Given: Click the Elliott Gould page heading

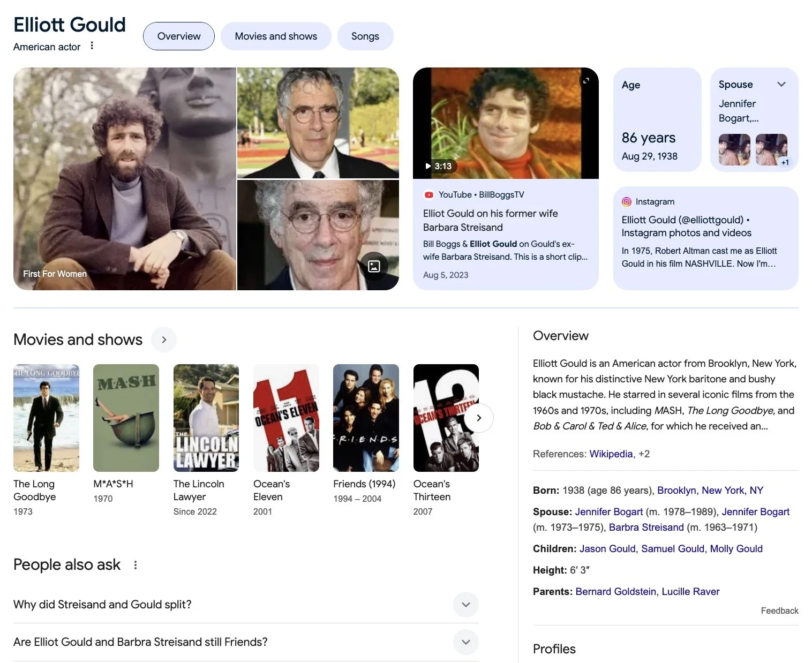Looking at the screenshot, I should pos(70,25).
